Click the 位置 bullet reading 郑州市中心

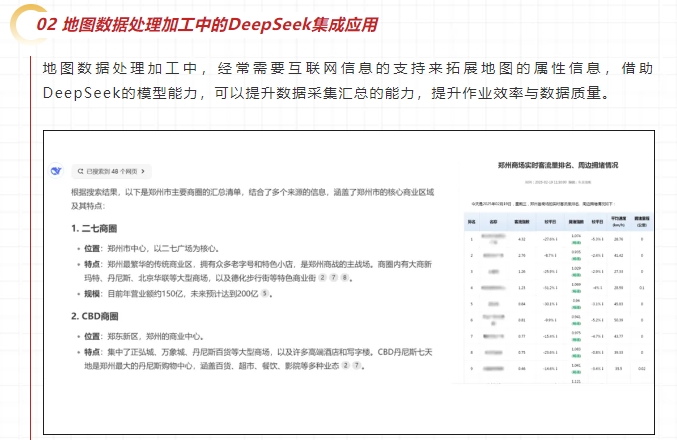(x=152, y=248)
